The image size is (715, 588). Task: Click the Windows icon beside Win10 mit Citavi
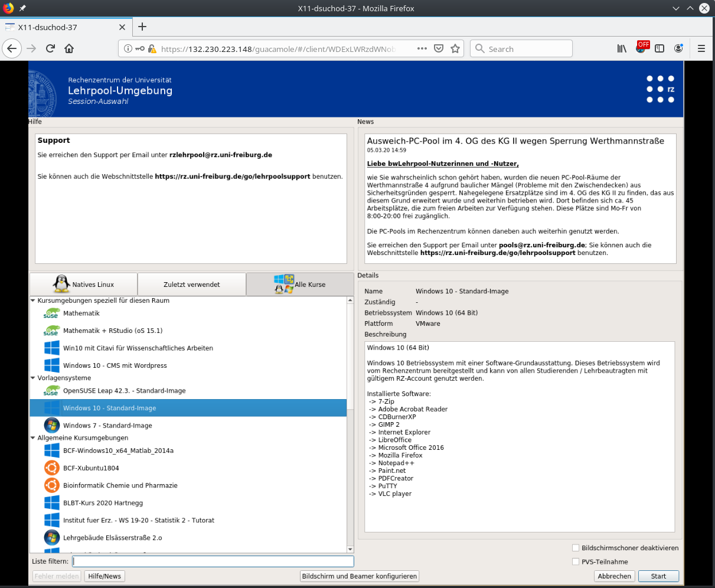pyautogui.click(x=52, y=348)
